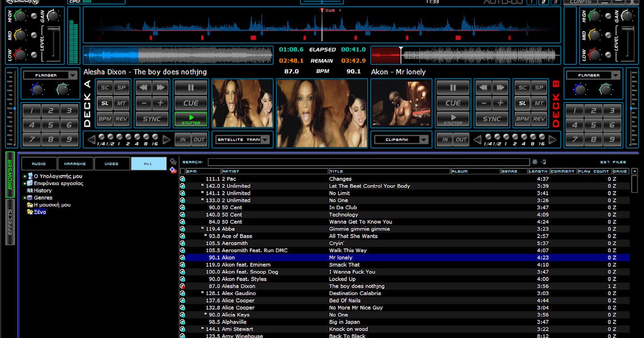Image resolution: width=644 pixels, height=338 pixels.
Task: Select the 4-beat loop LED on Deck A
Action: tap(137, 137)
